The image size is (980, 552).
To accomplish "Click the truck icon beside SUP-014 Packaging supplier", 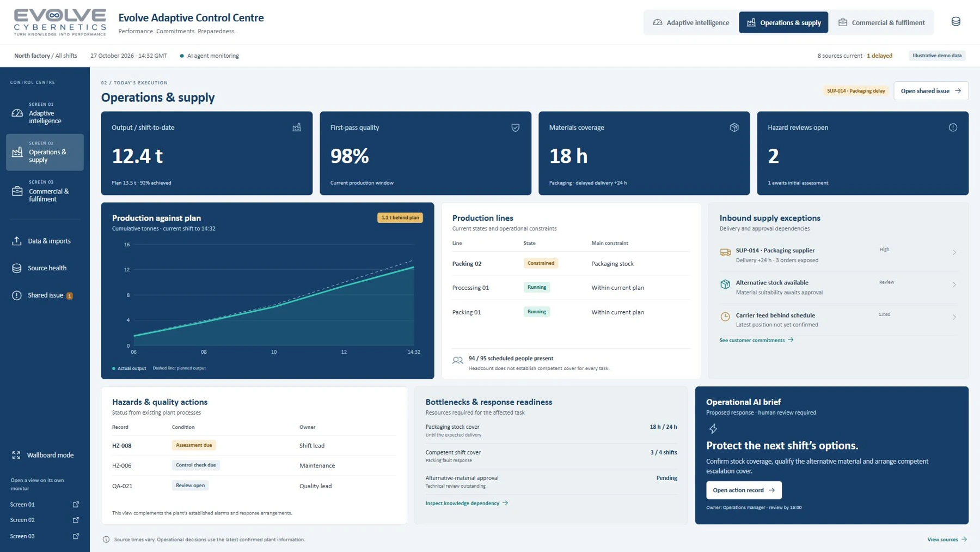I will point(725,253).
